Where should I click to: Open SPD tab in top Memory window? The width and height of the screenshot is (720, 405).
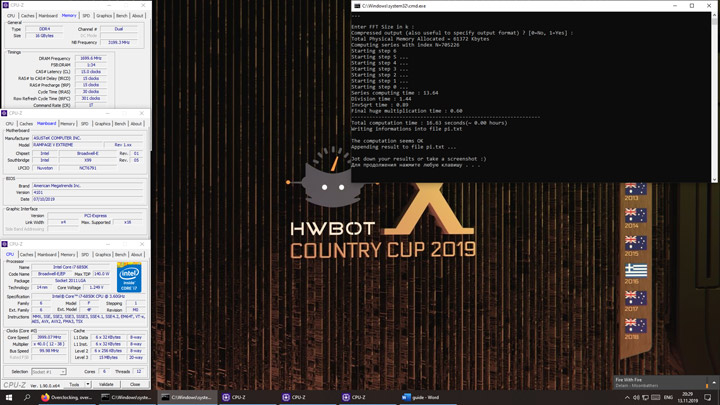(86, 16)
